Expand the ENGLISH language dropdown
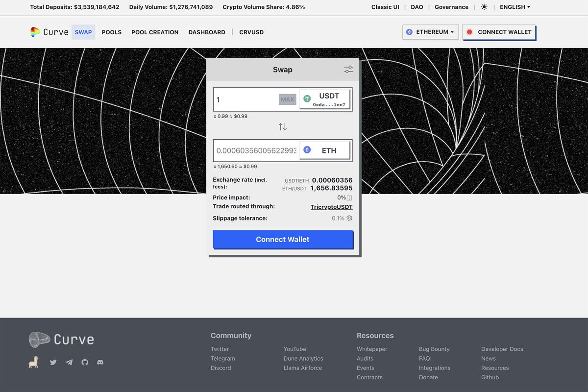The height and width of the screenshot is (392, 588). tap(514, 7)
